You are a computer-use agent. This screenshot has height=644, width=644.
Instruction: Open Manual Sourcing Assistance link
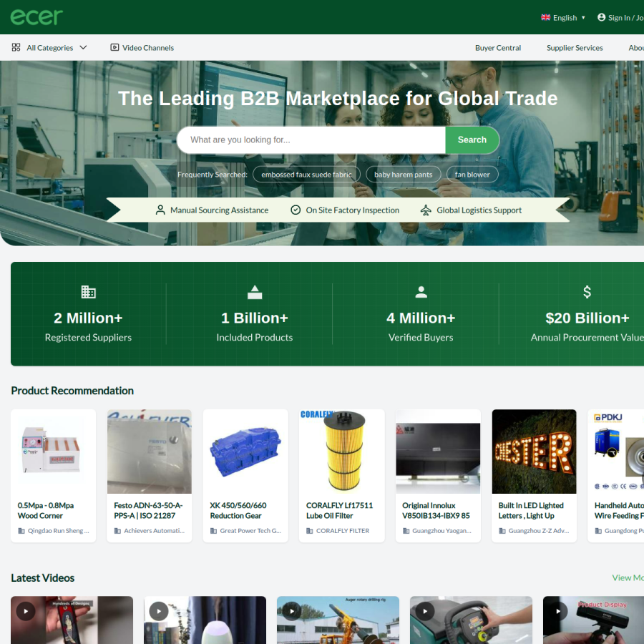[x=220, y=210]
